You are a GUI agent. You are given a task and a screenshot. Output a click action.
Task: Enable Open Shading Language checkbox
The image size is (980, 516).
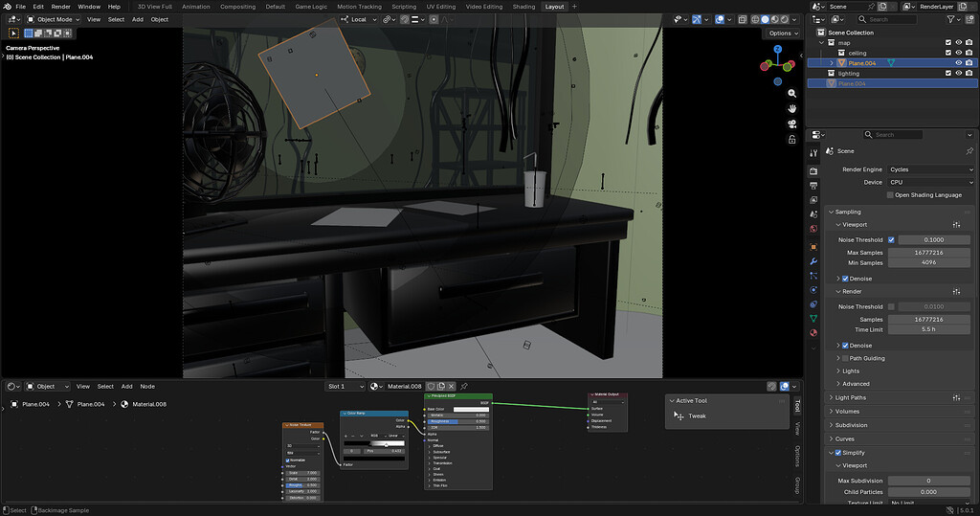tap(890, 195)
